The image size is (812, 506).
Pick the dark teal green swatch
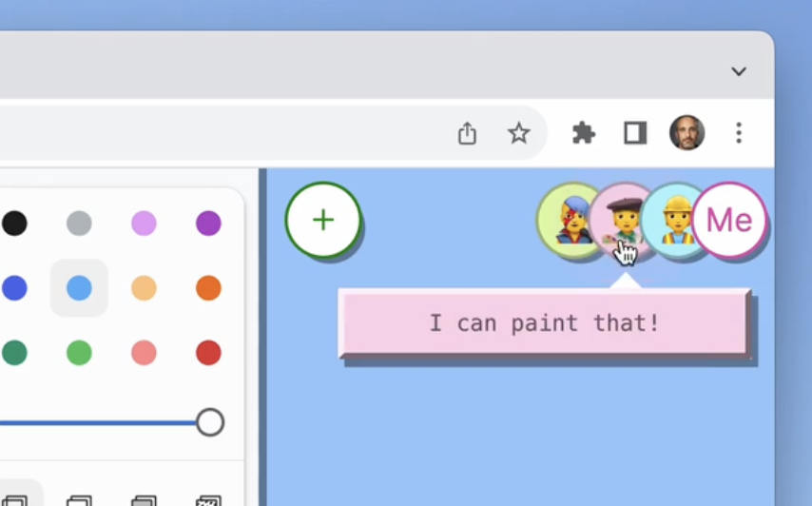coord(14,353)
